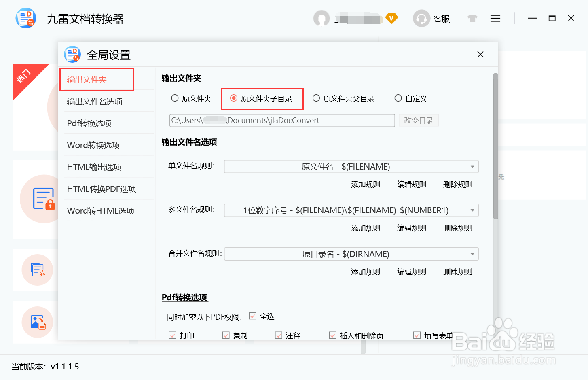Toggle the 注释 permission checkbox
Viewport: 588px width, 380px height.
279,335
